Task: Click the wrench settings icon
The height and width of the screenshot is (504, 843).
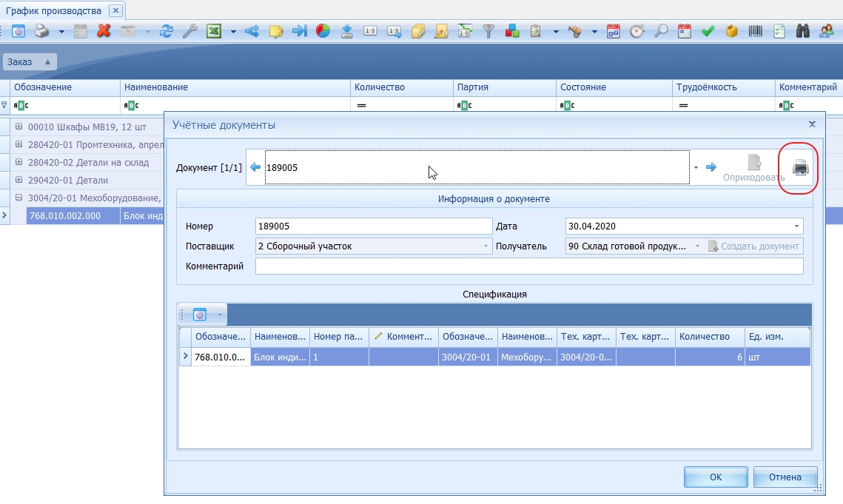Action: (x=189, y=31)
